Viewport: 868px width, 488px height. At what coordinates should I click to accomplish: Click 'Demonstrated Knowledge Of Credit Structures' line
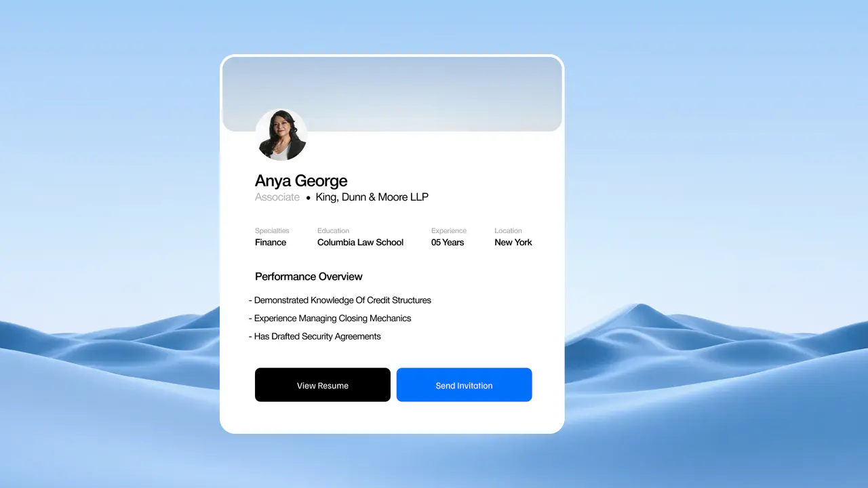340,300
